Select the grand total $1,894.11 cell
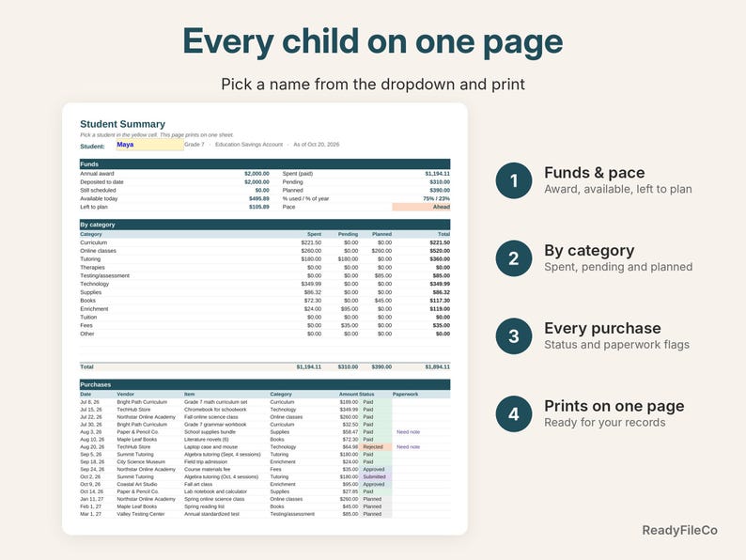 click(x=437, y=366)
